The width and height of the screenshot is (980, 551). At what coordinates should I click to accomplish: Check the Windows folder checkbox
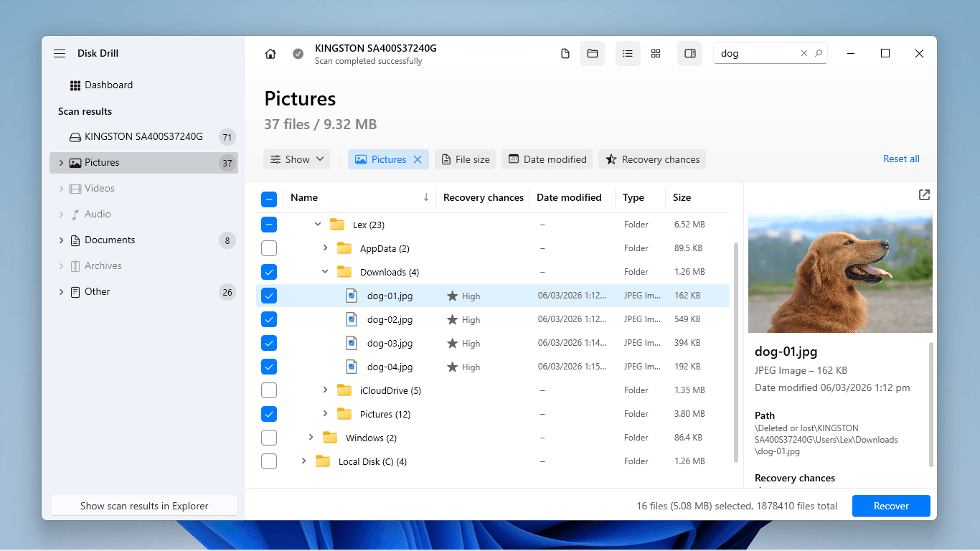tap(269, 438)
